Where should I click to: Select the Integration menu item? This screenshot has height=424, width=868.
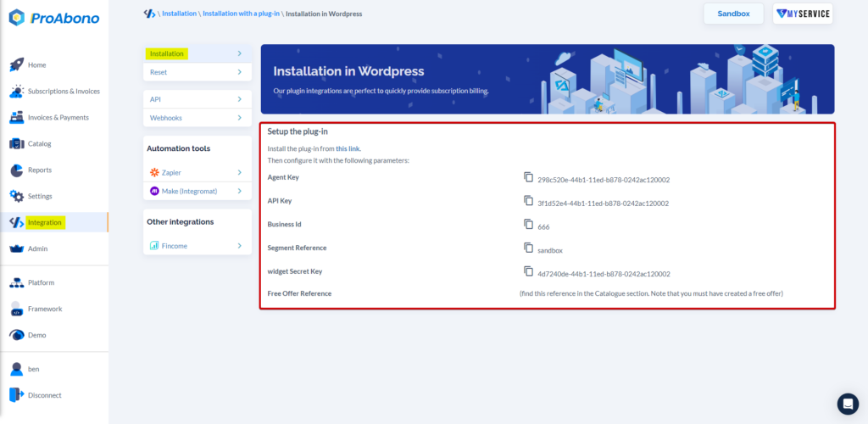[x=54, y=222]
